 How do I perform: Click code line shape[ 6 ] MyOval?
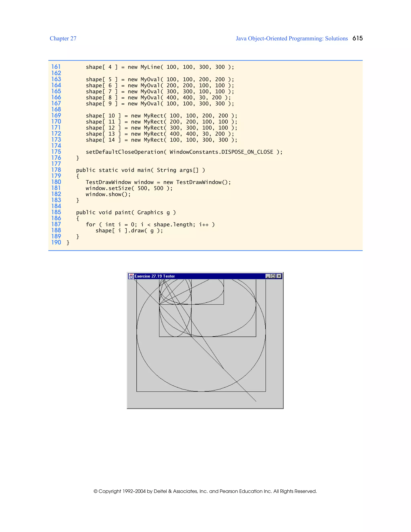point(160,86)
